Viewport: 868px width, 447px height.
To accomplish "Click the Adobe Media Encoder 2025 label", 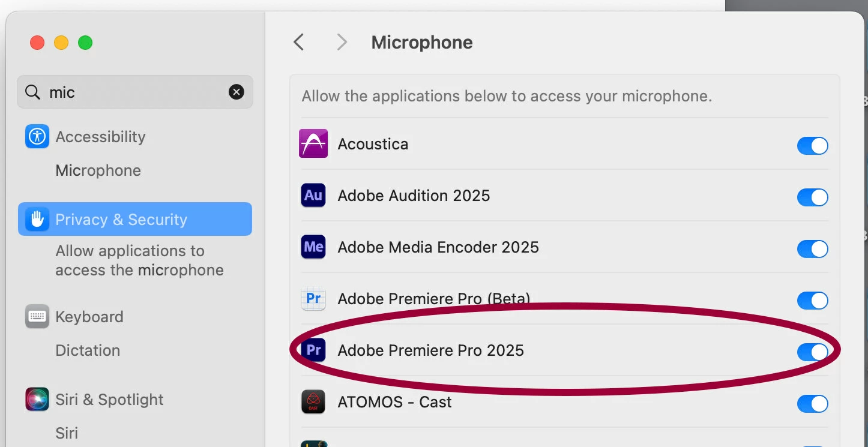I will [x=438, y=247].
